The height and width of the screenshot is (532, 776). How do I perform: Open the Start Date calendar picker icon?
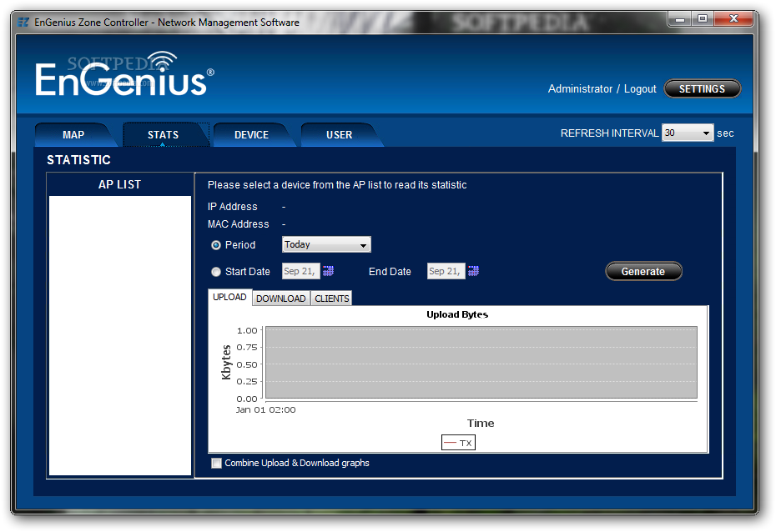328,271
